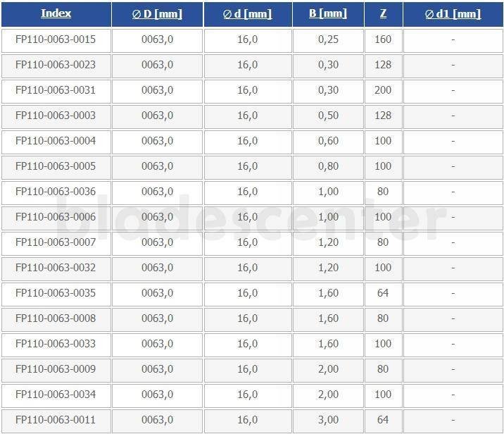Click Z value 200
Image resolution: width=504 pixels, height=434 pixels.
pyautogui.click(x=383, y=90)
